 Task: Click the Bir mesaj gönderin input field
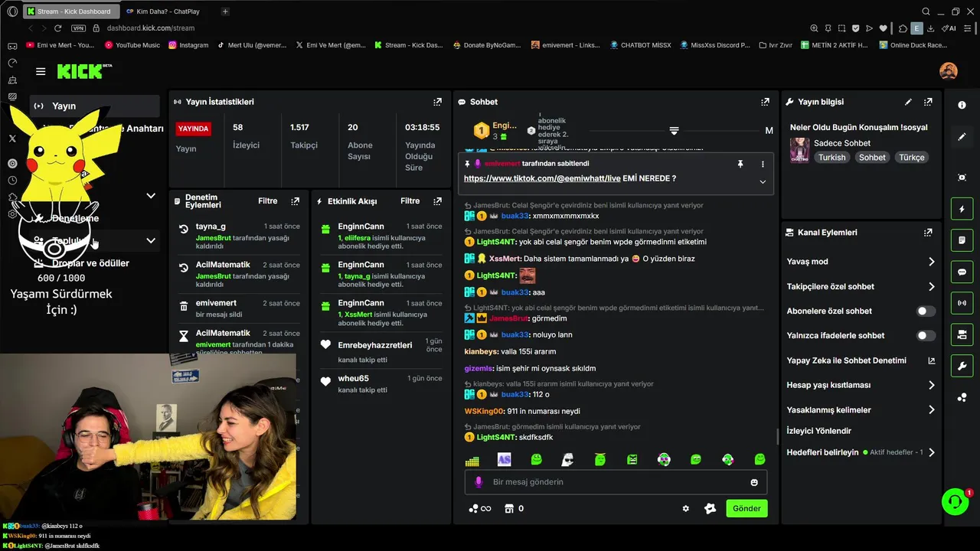click(x=616, y=482)
